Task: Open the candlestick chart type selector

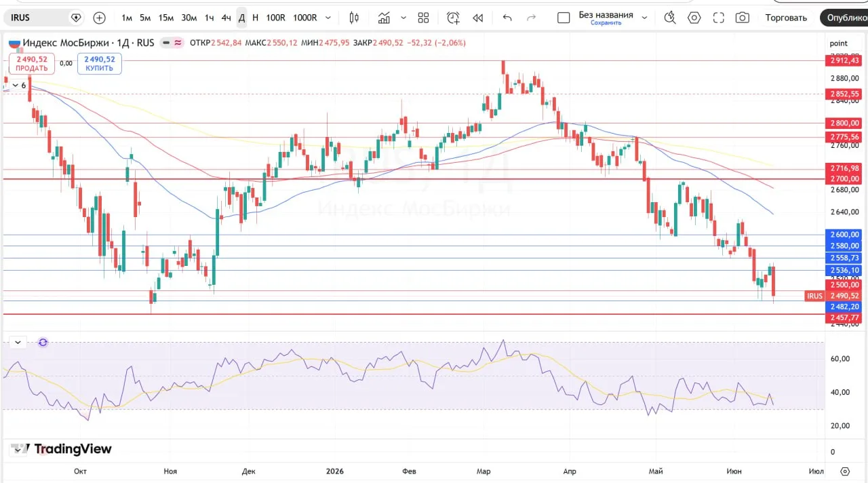Action: pos(354,18)
